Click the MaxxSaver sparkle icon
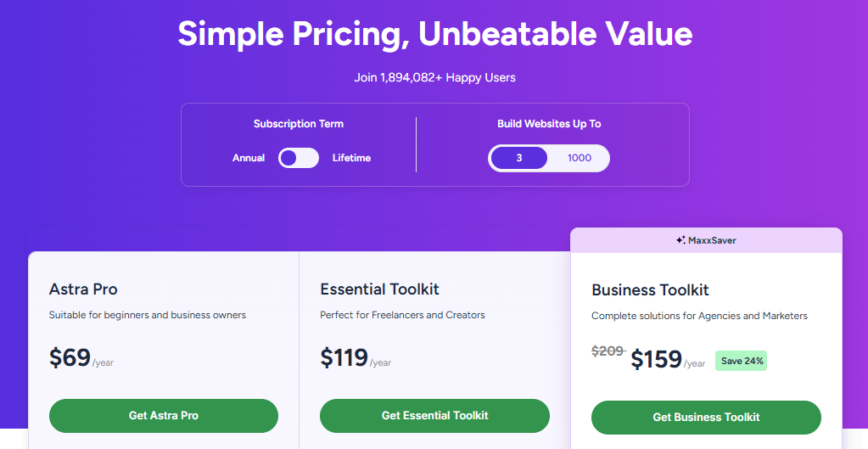The width and height of the screenshot is (868, 449). click(680, 240)
